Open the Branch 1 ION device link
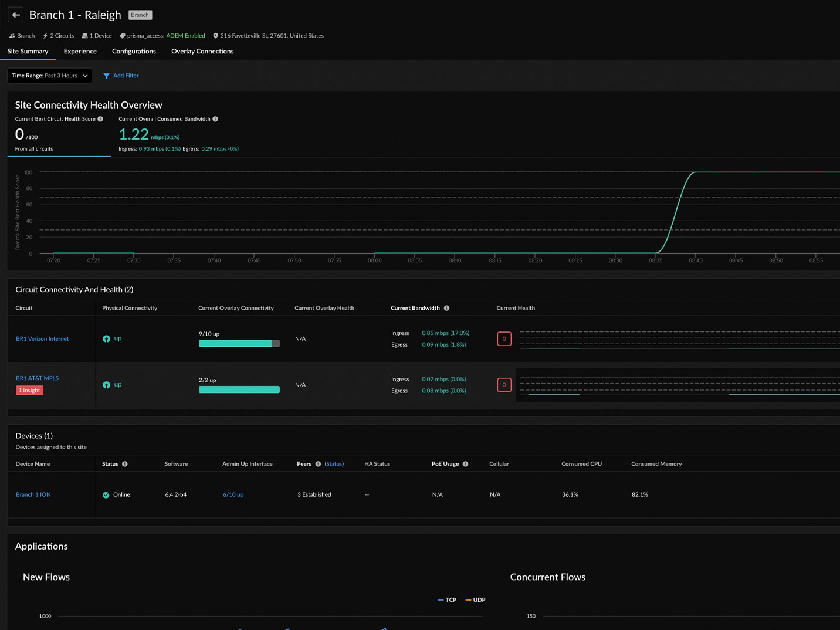Viewport: 840px width, 630px height. 33,495
